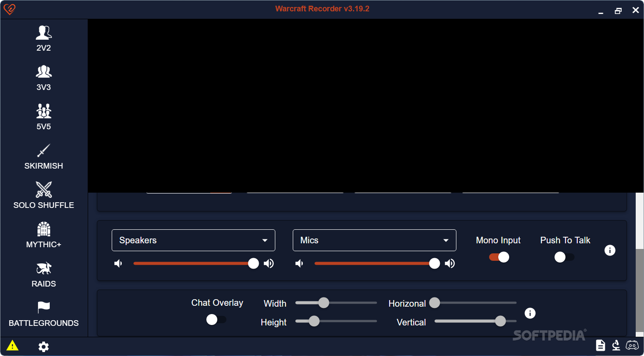The height and width of the screenshot is (356, 644).
Task: Open the logs document icon
Action: point(601,346)
